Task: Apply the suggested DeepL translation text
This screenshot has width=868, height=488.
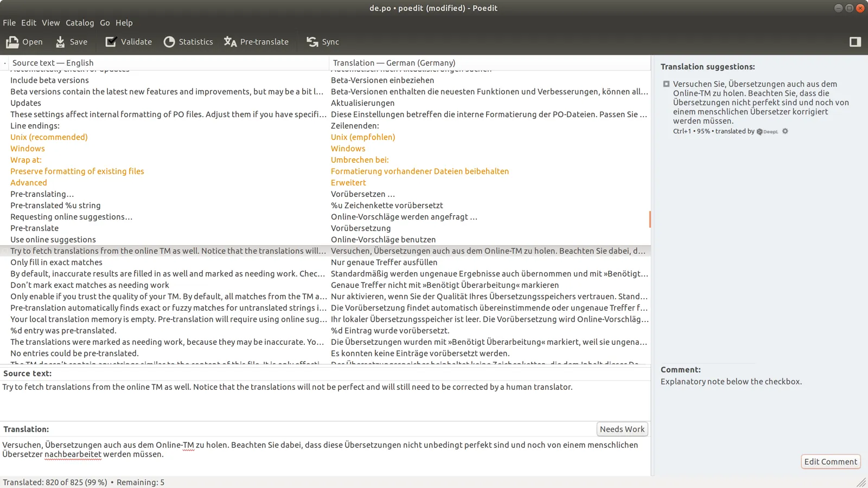Action: point(761,102)
